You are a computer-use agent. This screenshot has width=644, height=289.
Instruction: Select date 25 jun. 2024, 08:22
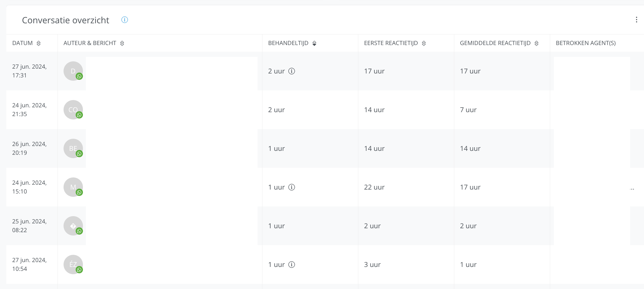click(29, 226)
